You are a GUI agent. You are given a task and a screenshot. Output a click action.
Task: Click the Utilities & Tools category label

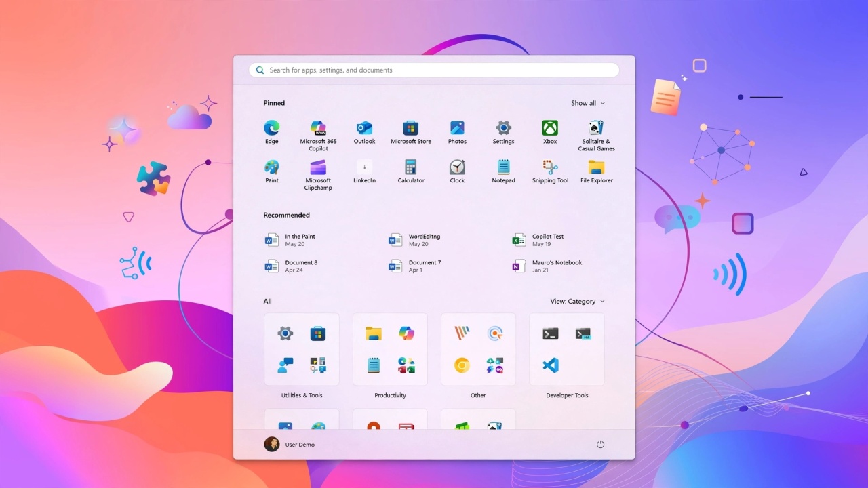pyautogui.click(x=302, y=395)
